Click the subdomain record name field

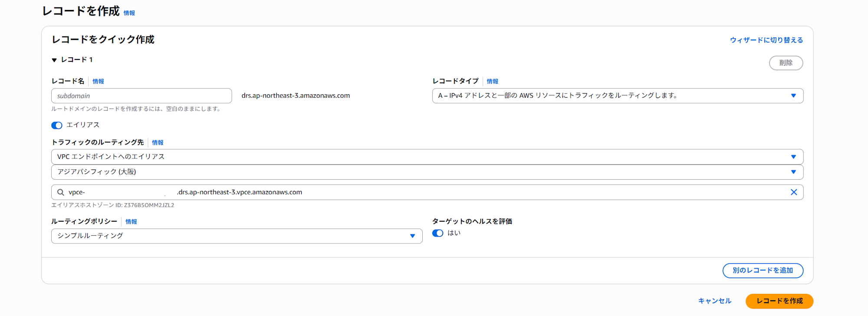[x=141, y=96]
